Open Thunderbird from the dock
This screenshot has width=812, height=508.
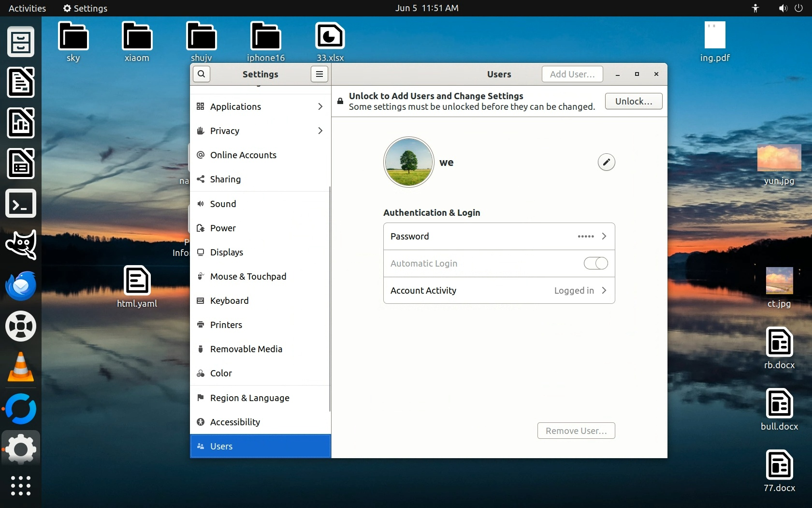click(21, 285)
